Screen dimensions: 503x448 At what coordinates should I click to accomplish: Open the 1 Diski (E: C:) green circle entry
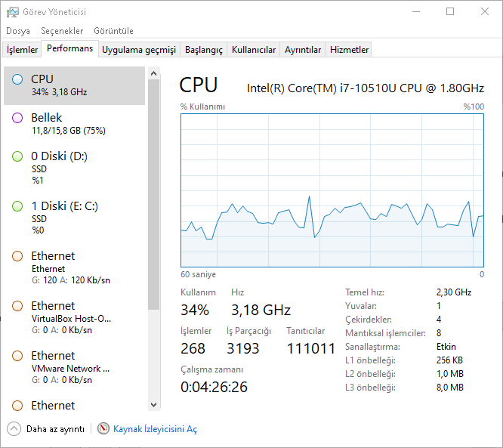coord(17,206)
